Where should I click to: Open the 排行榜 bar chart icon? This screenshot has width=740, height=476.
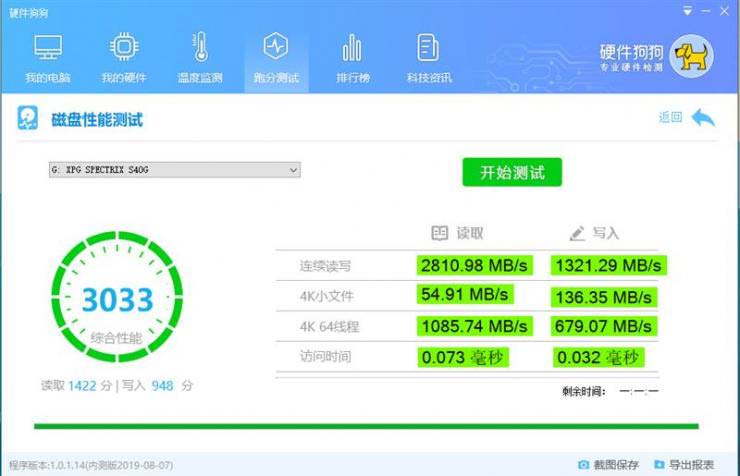coord(352,47)
